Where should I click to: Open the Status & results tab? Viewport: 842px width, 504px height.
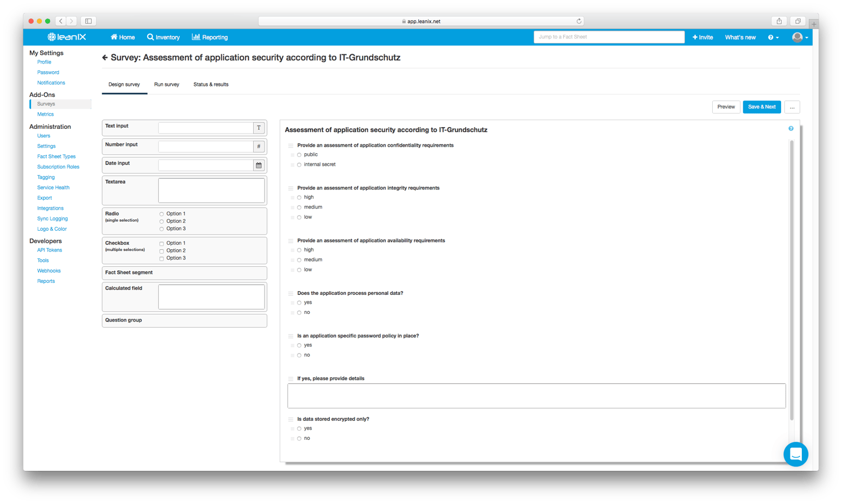click(x=211, y=84)
